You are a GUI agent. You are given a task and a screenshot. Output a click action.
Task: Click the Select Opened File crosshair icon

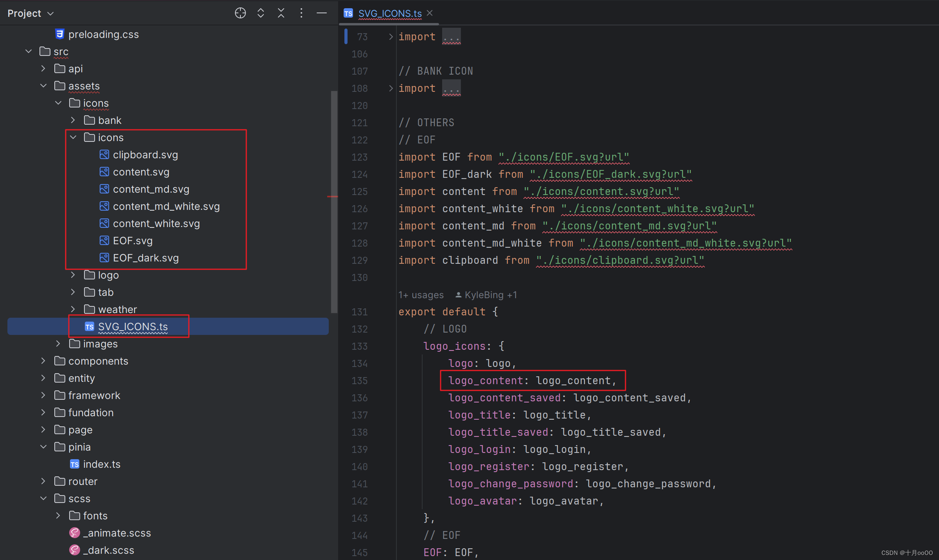[240, 13]
